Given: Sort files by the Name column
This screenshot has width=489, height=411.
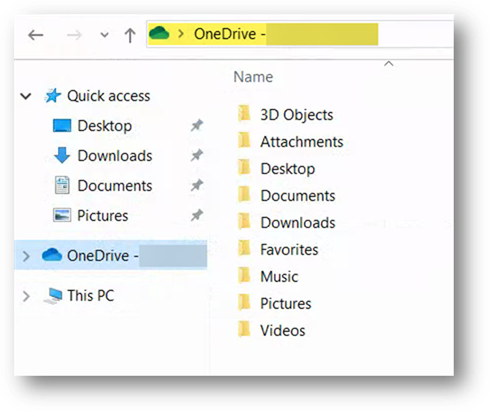Looking at the screenshot, I should tap(253, 77).
